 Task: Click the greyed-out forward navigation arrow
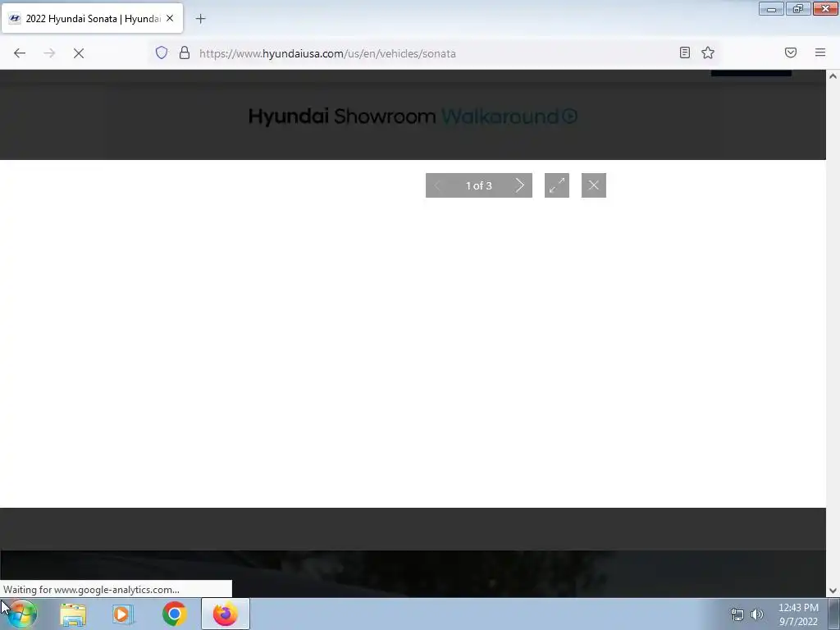pyautogui.click(x=49, y=53)
